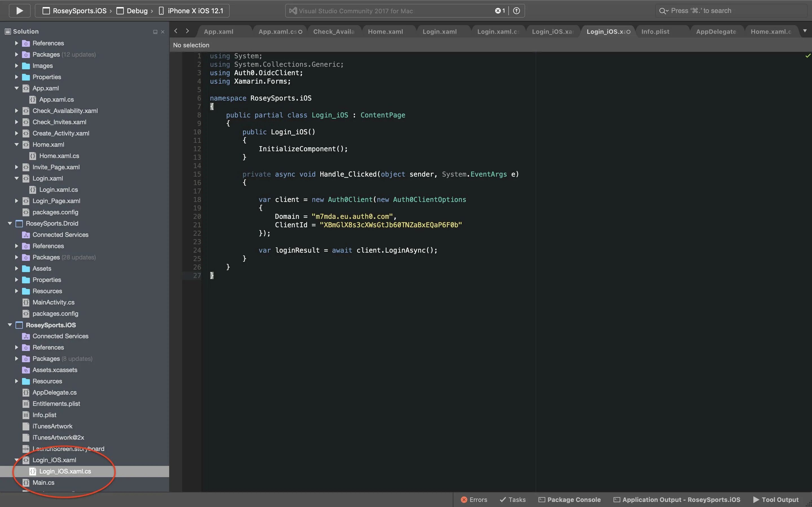Switch to the Home.xaml tab
The height and width of the screenshot is (507, 812).
tap(385, 32)
